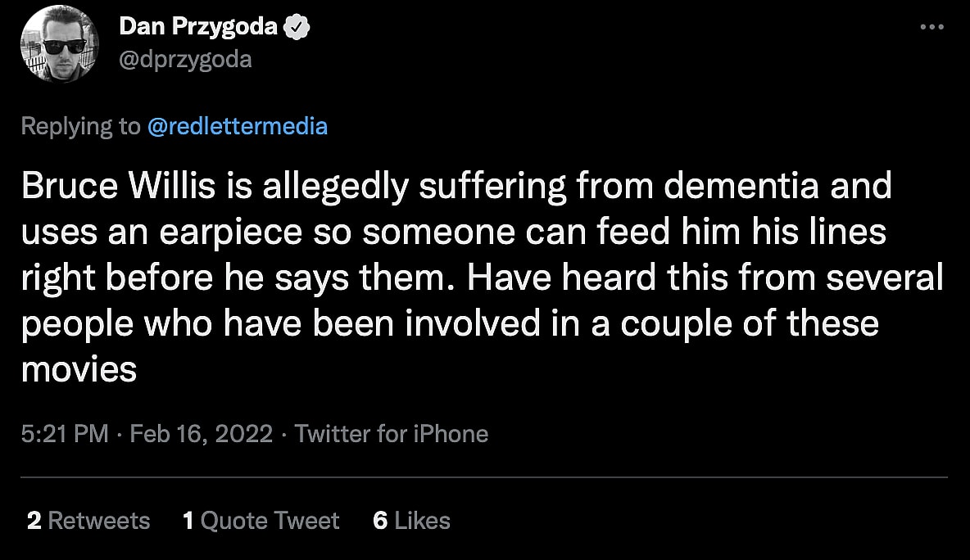Click the retweet count number 2

[34, 521]
